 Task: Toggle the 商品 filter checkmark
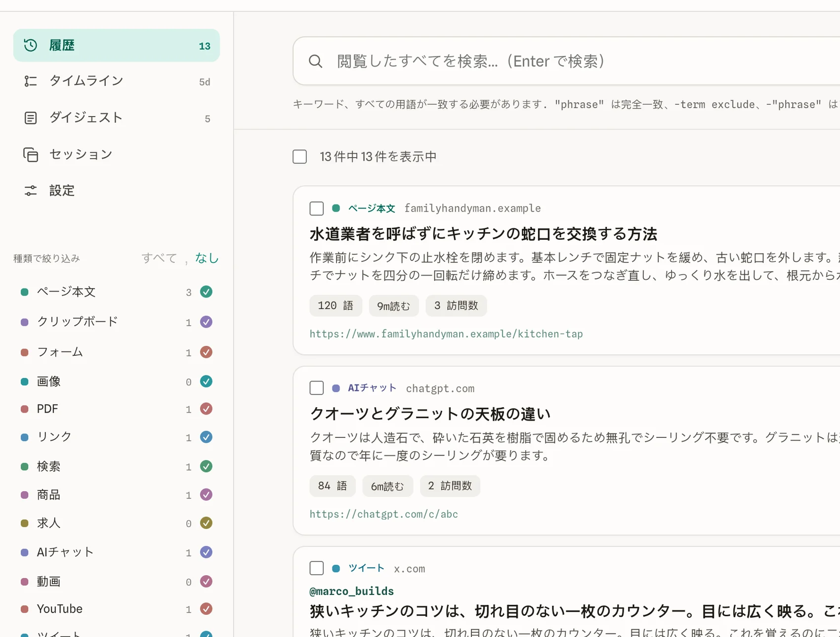(206, 495)
